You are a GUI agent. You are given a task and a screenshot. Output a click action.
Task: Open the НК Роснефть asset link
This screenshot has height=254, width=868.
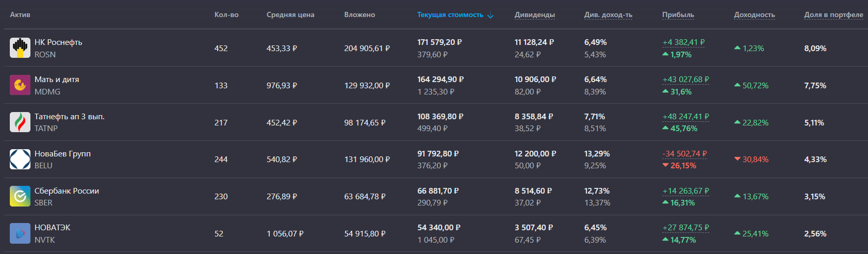58,42
